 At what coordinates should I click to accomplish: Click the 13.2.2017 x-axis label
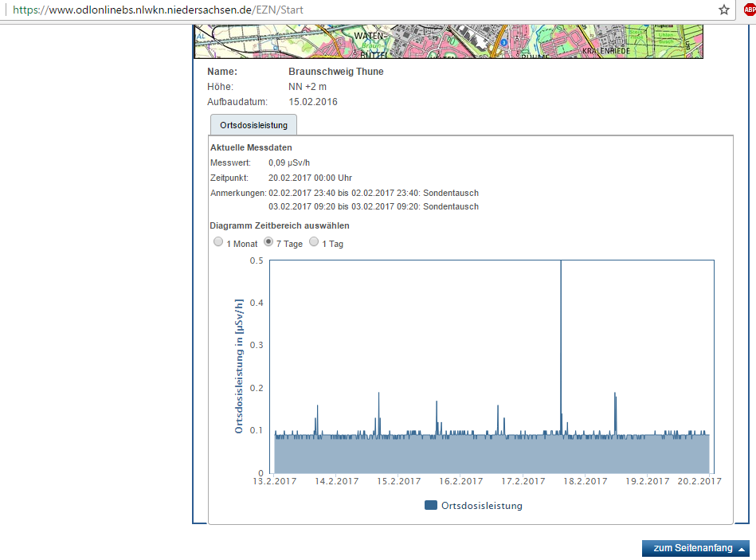pos(274,481)
